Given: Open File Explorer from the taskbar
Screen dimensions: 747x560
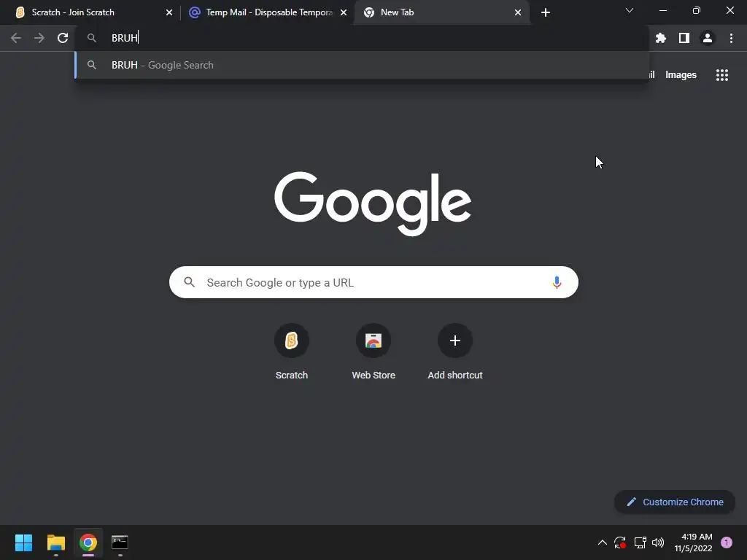Looking at the screenshot, I should pos(55,542).
